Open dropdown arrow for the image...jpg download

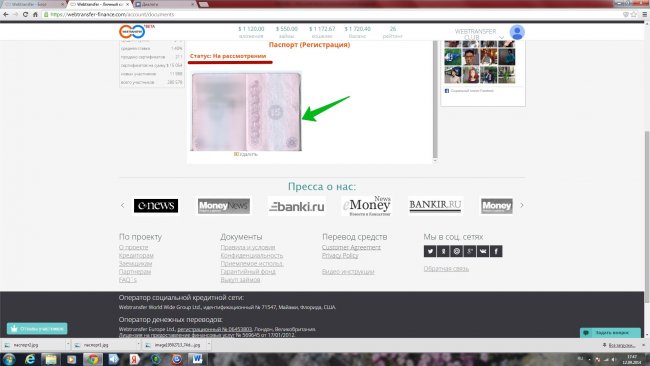point(209,344)
